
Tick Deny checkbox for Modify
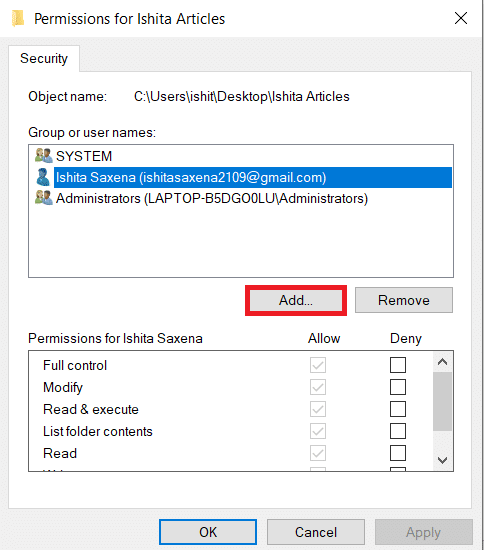(x=398, y=387)
